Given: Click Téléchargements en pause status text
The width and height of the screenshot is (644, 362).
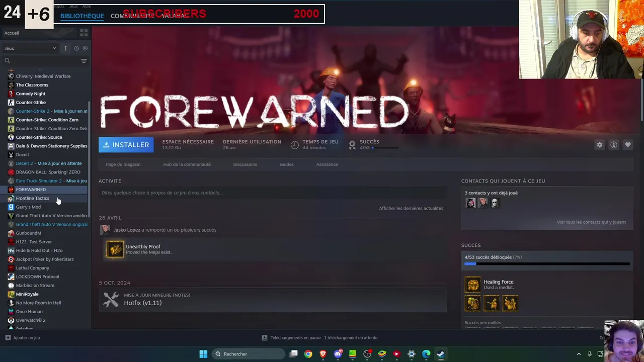Looking at the screenshot, I should coord(324,338).
